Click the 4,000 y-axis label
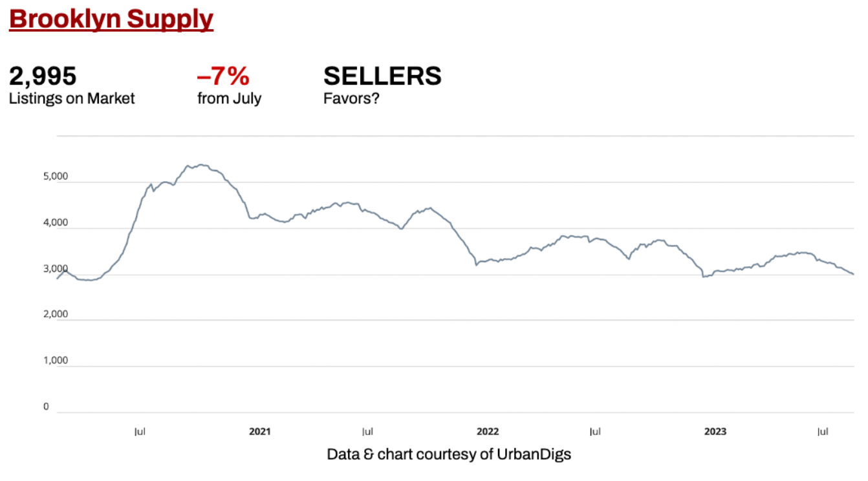The height and width of the screenshot is (481, 868). click(x=56, y=222)
